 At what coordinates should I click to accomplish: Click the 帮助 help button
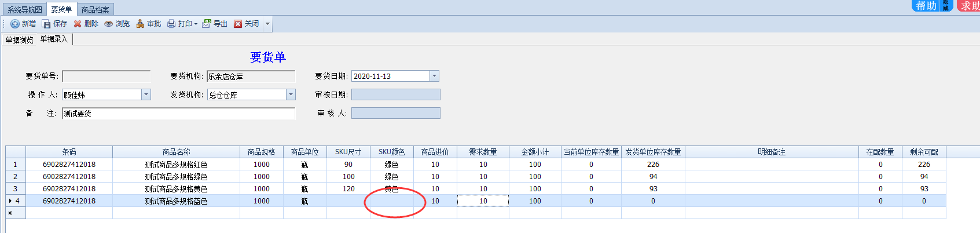click(x=926, y=5)
